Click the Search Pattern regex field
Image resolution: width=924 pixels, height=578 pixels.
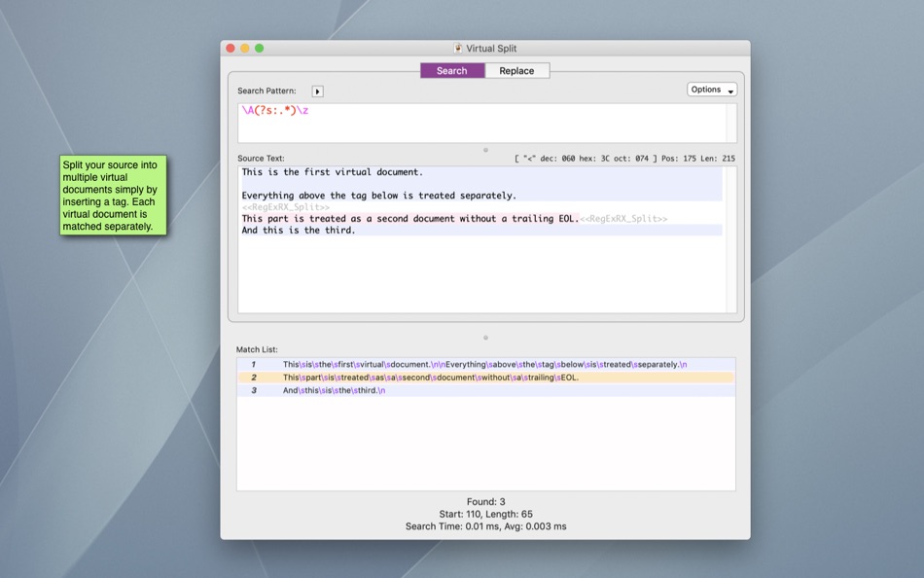[x=482, y=123]
